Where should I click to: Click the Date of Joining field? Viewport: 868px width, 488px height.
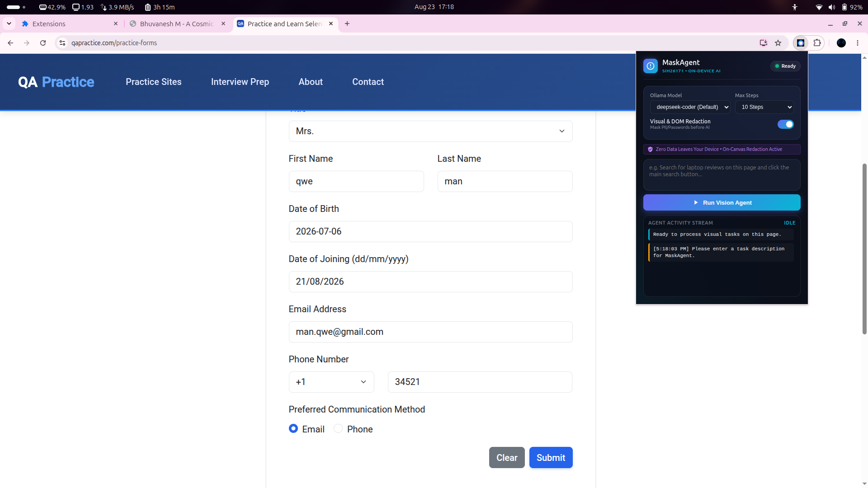click(x=430, y=282)
